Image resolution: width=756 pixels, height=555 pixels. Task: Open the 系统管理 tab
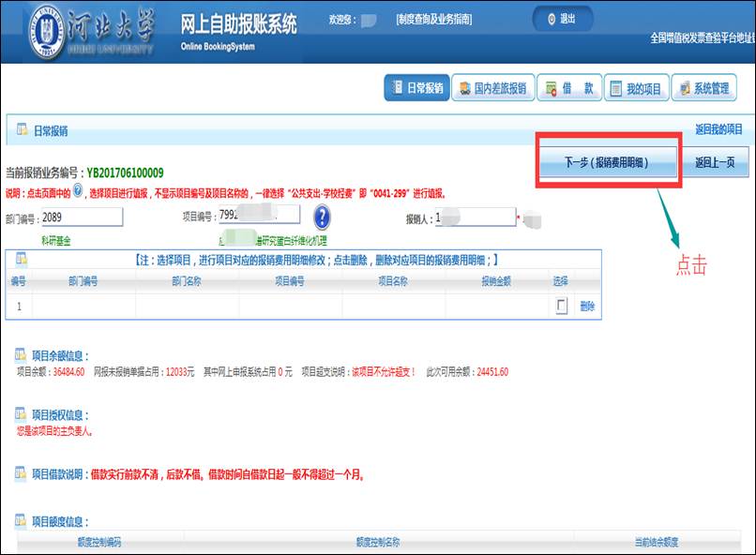tap(703, 88)
